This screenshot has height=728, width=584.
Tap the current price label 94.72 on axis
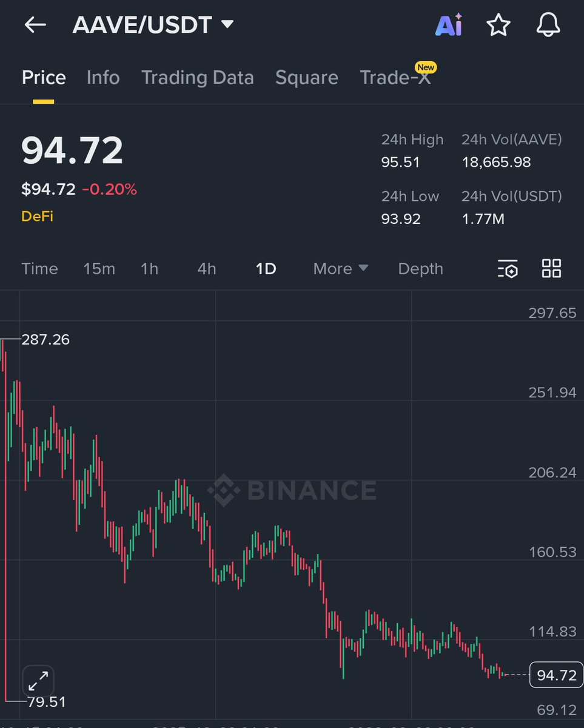(x=556, y=675)
